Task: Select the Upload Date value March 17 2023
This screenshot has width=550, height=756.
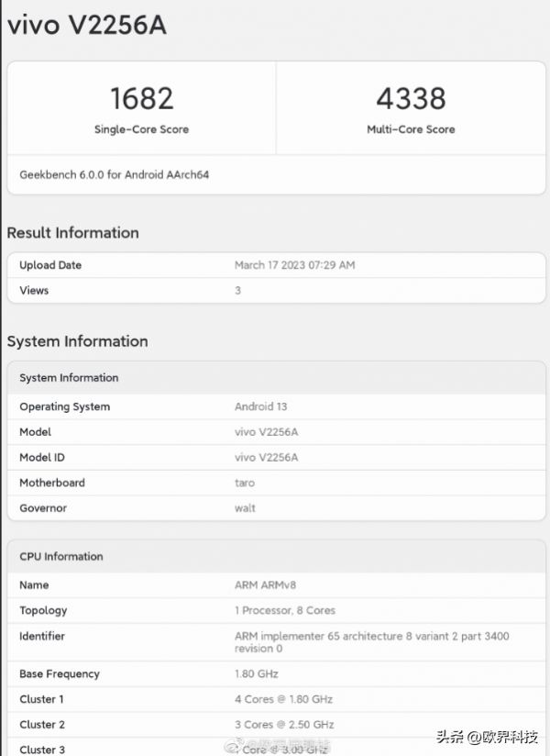Action: click(x=294, y=265)
